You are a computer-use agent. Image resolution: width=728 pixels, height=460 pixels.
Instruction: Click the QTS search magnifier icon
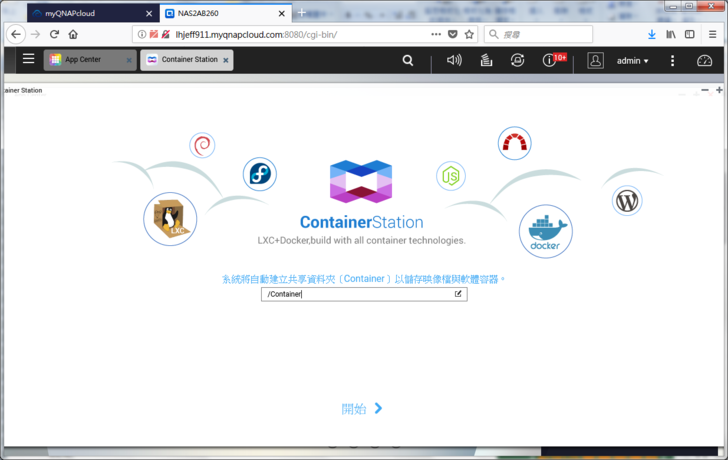tap(407, 60)
